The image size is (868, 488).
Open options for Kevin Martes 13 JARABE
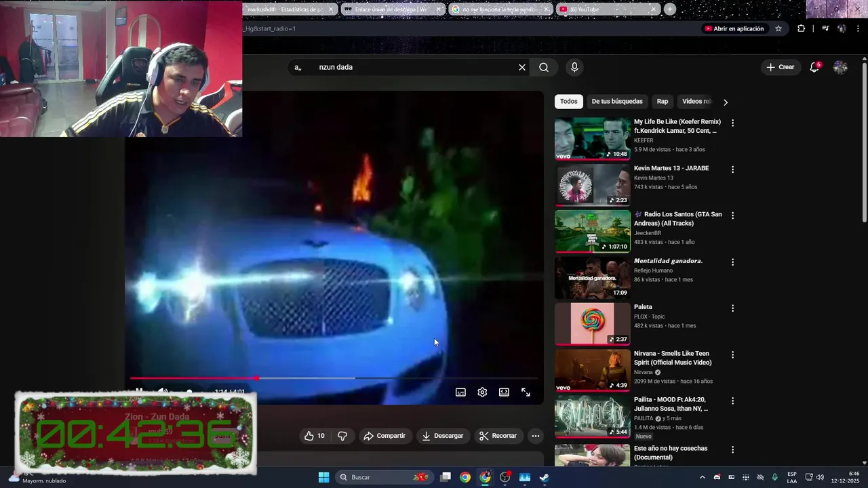click(732, 169)
